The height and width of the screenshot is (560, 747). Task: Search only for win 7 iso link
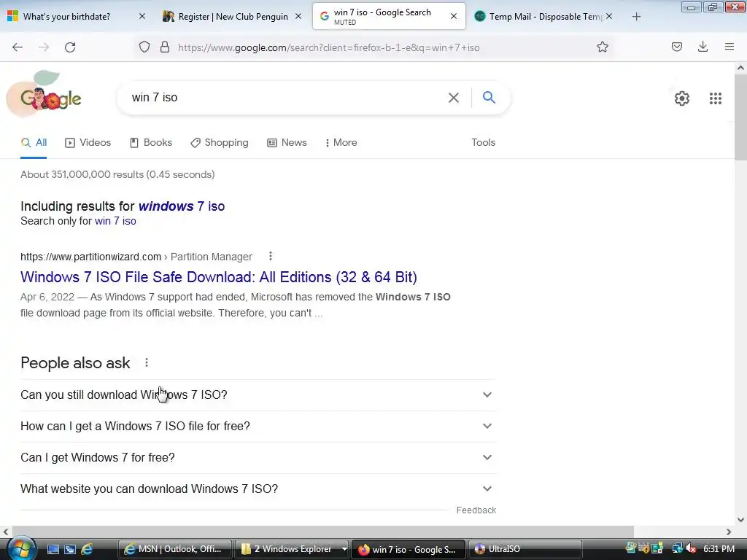pyautogui.click(x=115, y=221)
